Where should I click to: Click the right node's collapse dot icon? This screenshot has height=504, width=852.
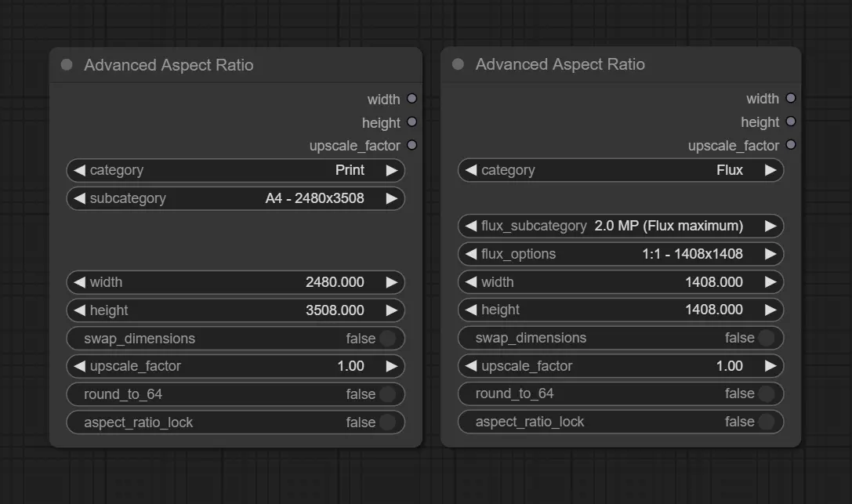[458, 64]
